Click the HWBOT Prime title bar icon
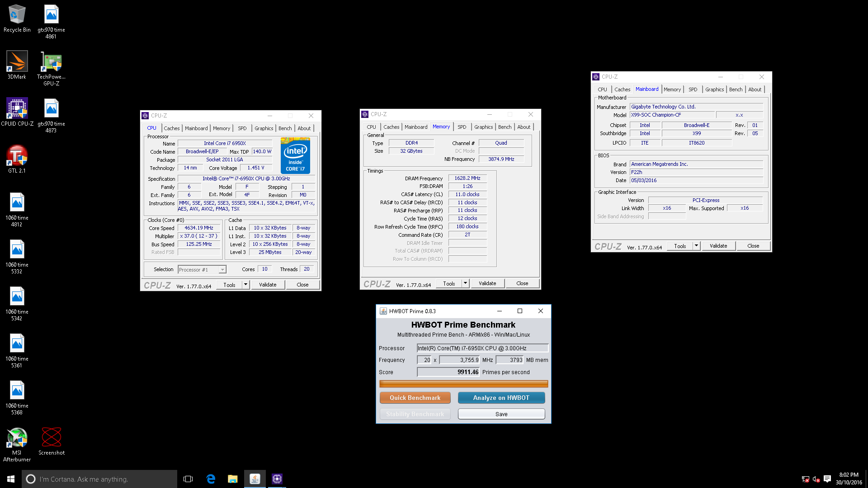 point(383,311)
